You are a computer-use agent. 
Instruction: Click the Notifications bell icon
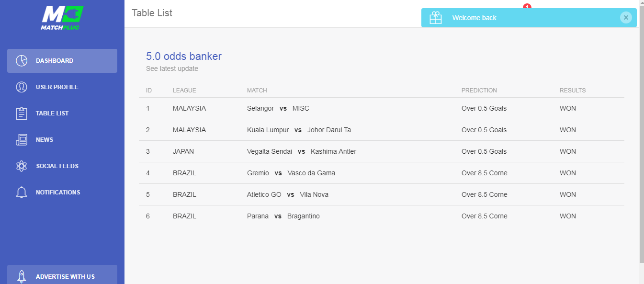click(x=22, y=193)
